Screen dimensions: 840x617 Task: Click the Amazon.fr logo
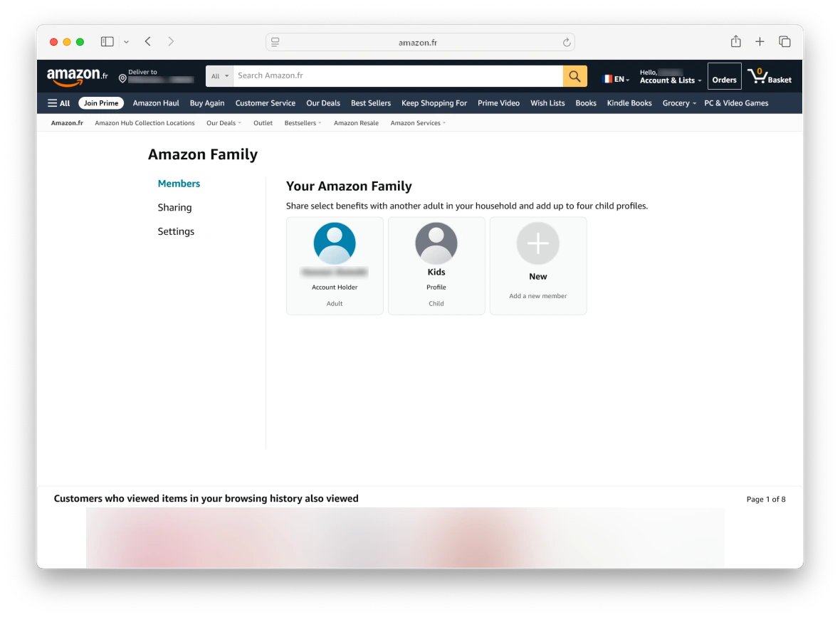(77, 77)
